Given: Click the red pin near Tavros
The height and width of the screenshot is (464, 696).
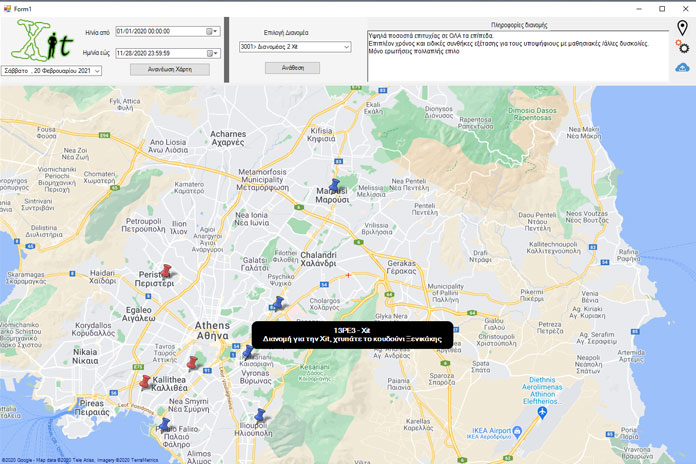Looking at the screenshot, I should pos(193,363).
